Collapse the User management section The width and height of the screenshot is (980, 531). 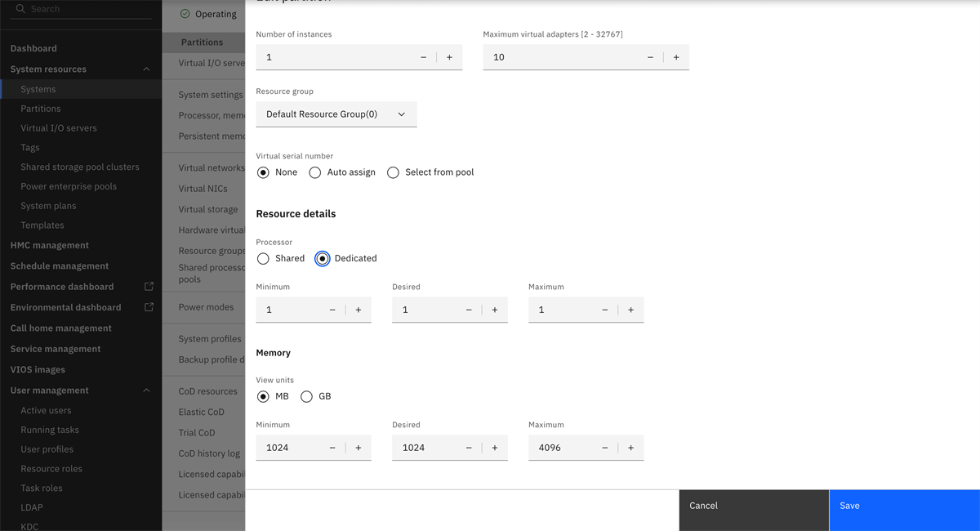pos(146,390)
